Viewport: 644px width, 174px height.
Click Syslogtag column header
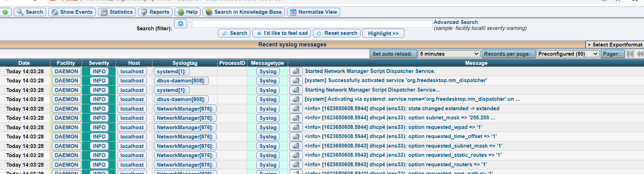[x=185, y=63]
